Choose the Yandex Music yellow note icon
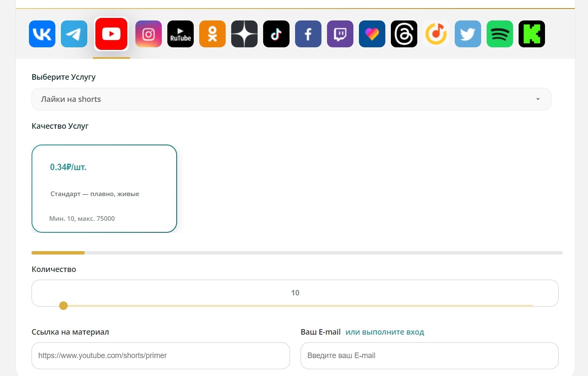This screenshot has height=376, width=588. pyautogui.click(x=436, y=34)
